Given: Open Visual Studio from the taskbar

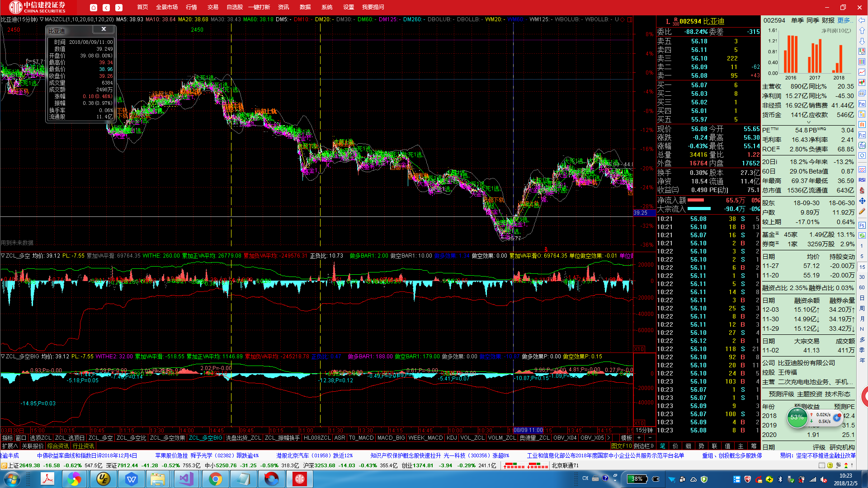Looking at the screenshot, I should 187,479.
